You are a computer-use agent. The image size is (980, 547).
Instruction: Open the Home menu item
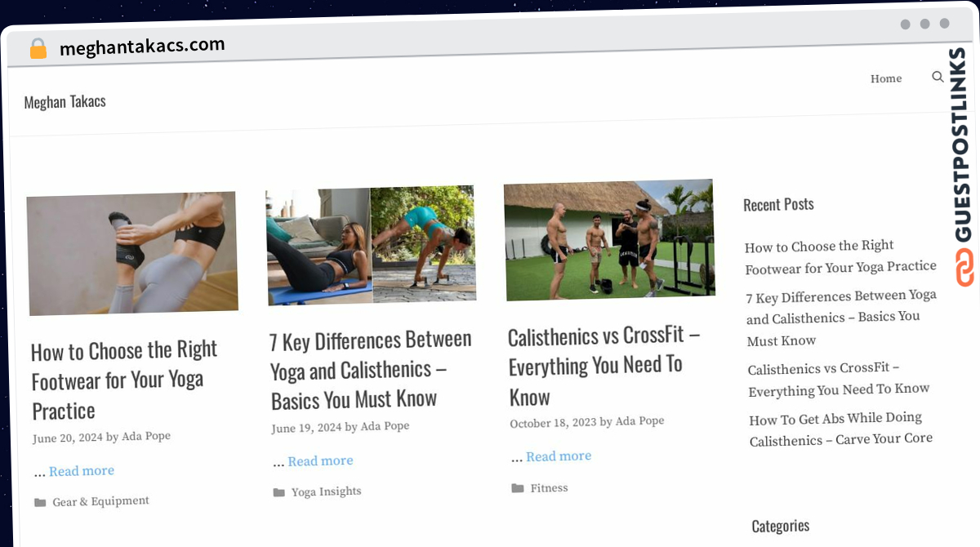(886, 79)
